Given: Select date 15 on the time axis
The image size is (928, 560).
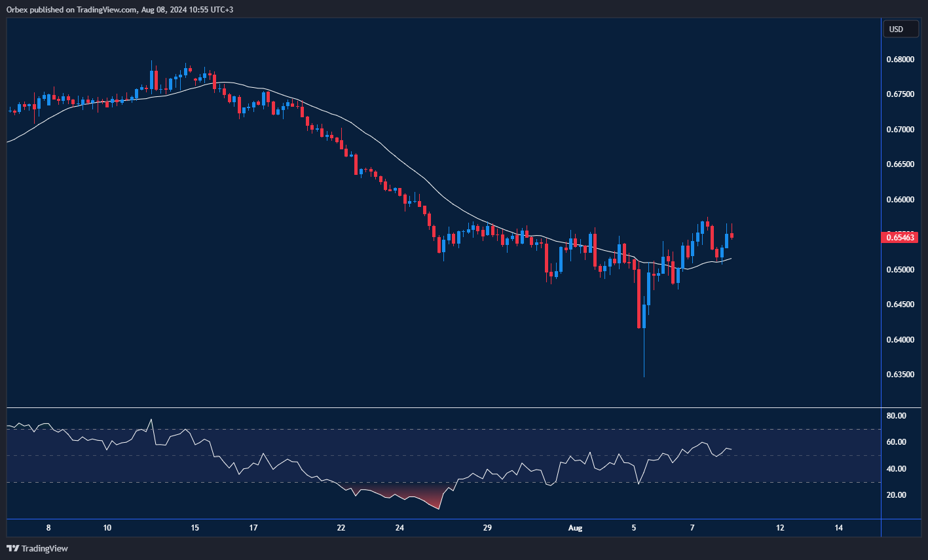Looking at the screenshot, I should pyautogui.click(x=195, y=527).
